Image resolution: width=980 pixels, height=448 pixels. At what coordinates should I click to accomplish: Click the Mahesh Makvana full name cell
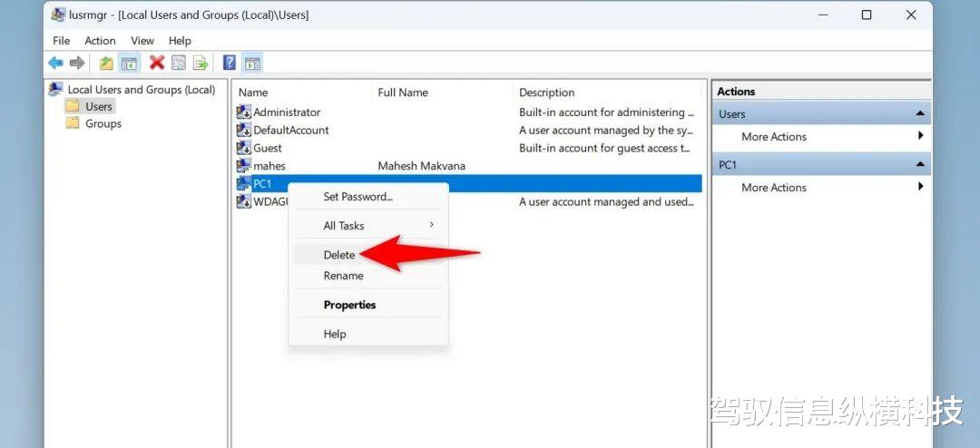point(421,166)
